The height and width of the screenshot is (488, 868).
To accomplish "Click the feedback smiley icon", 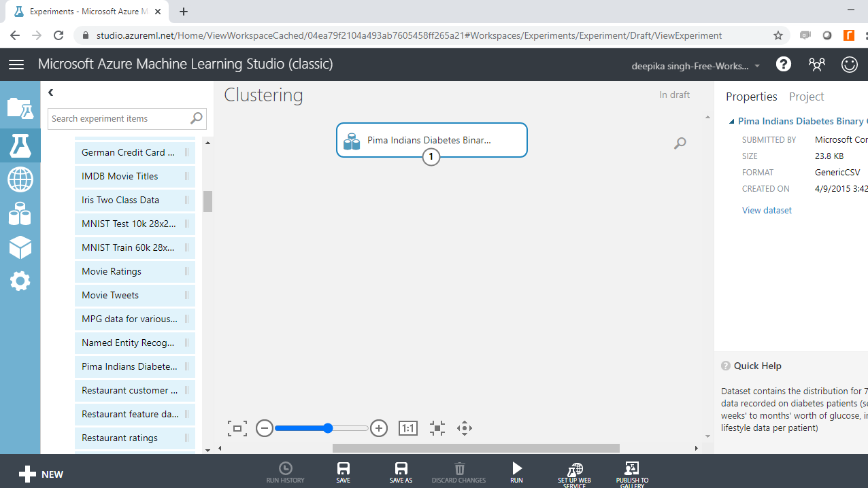I will pyautogui.click(x=850, y=65).
